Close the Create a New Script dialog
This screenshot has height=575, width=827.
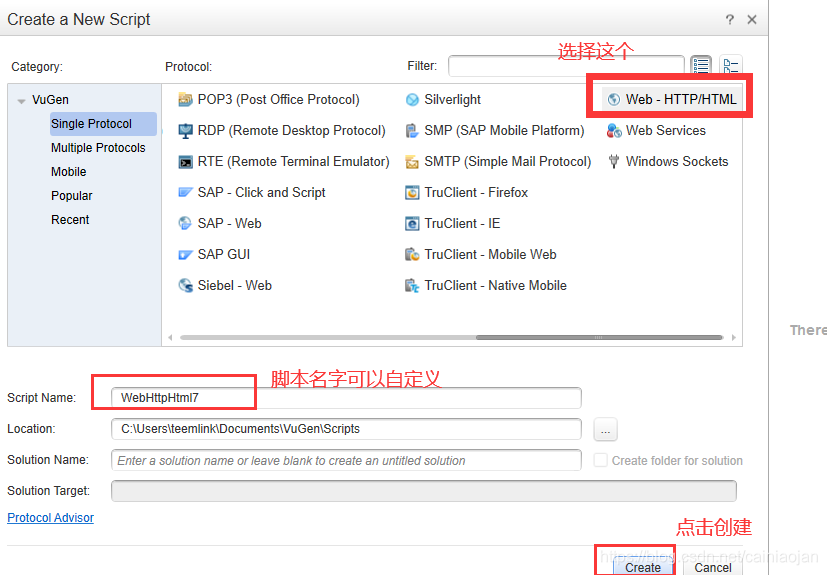752,20
